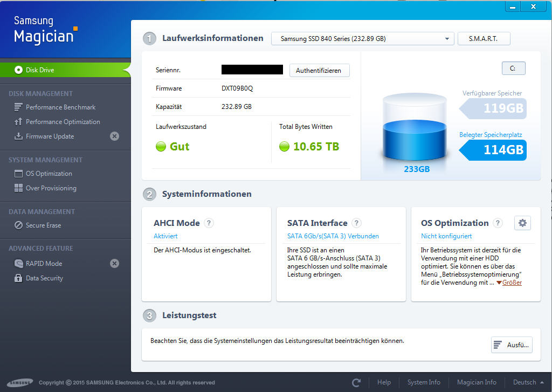Screen dimensions: 552x392
Task: Select Performance Optimization menu entry
Action: 63,122
